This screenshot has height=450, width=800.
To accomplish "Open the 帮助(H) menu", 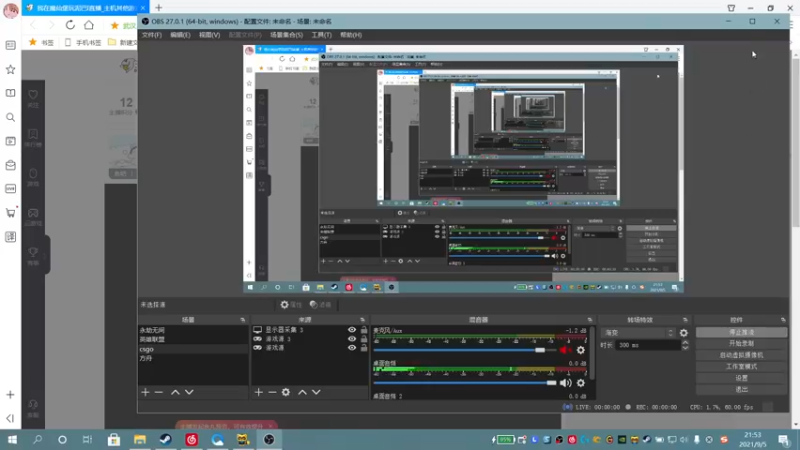I will point(351,35).
